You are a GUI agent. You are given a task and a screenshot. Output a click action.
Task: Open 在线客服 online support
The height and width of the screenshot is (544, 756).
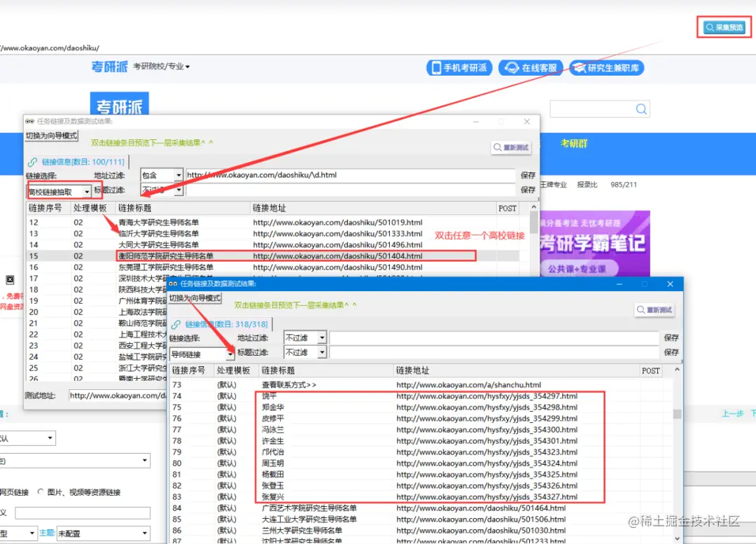click(x=531, y=68)
